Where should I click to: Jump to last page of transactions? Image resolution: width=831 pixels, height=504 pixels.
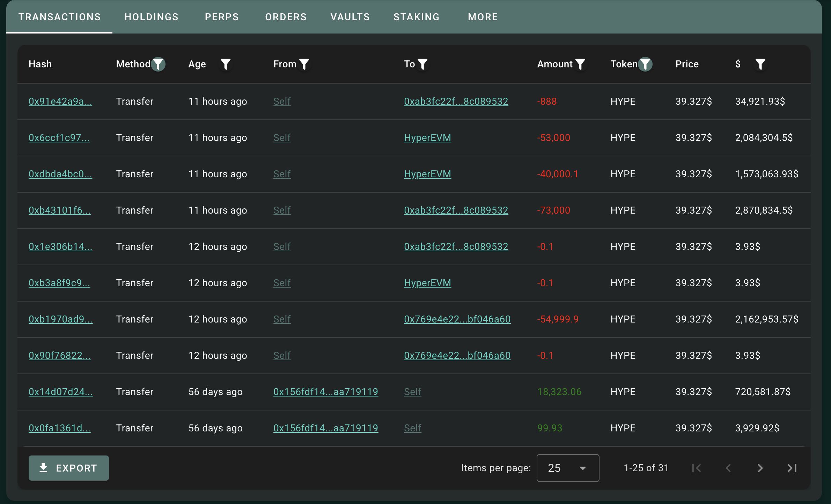pos(792,468)
